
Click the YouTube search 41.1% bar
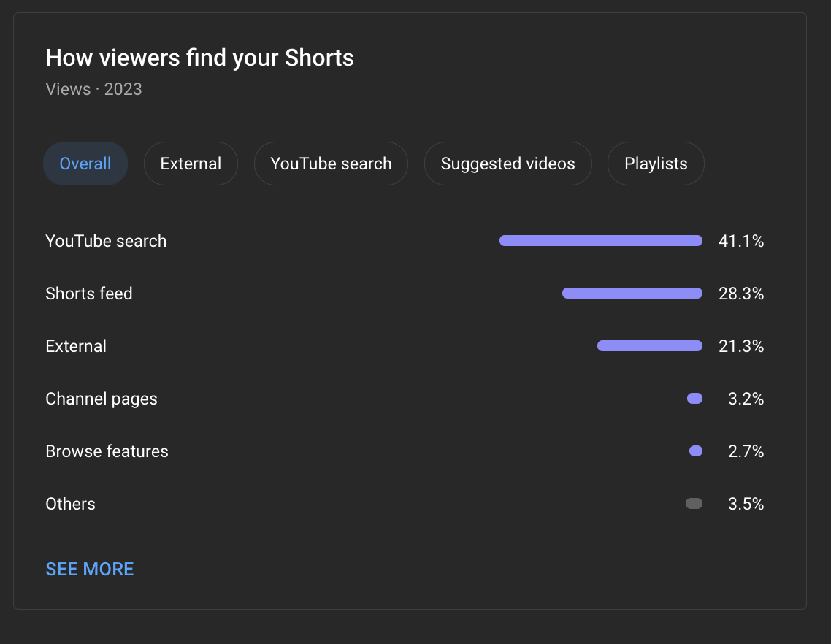click(x=601, y=241)
